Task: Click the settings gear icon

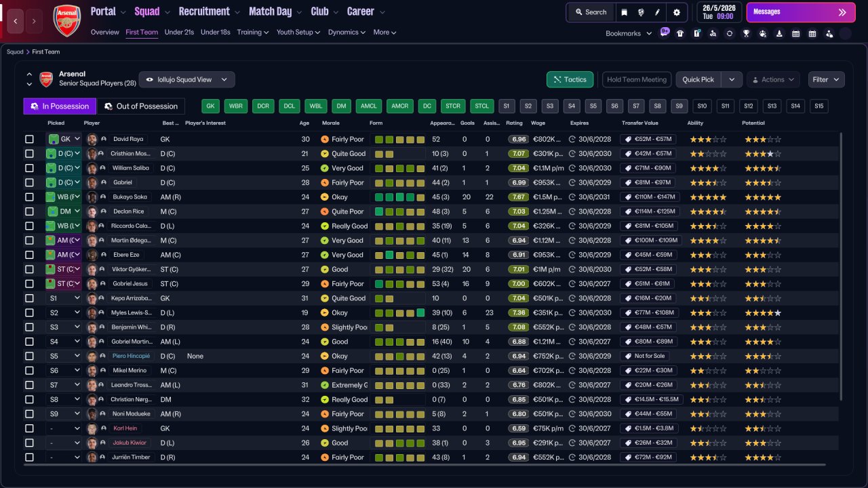Action: point(676,12)
